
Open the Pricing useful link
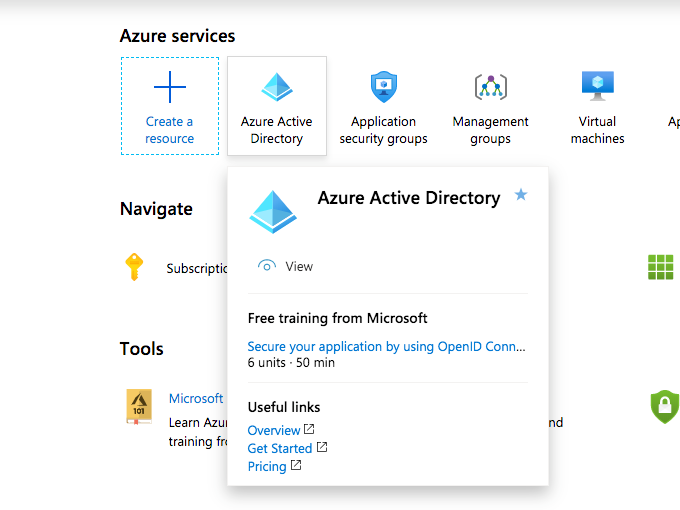(x=267, y=467)
